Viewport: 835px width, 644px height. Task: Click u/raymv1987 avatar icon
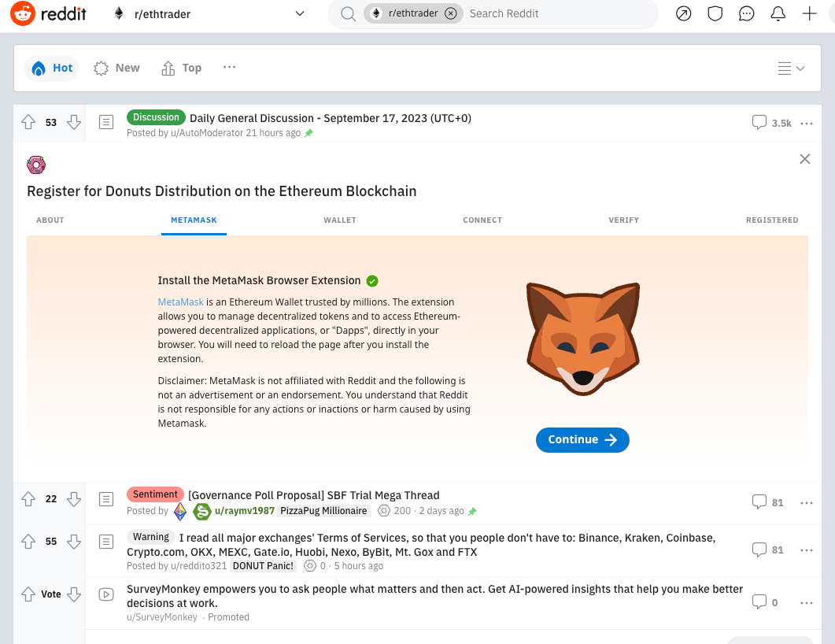pyautogui.click(x=201, y=512)
